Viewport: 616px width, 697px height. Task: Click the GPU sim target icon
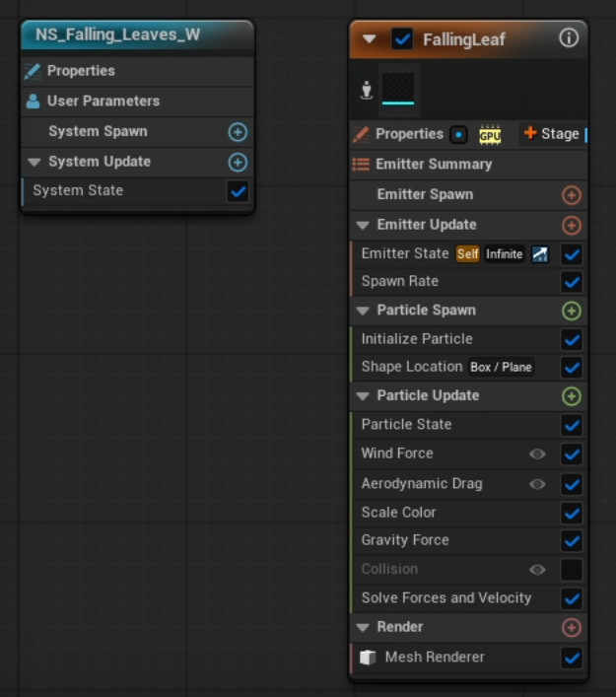tap(490, 135)
